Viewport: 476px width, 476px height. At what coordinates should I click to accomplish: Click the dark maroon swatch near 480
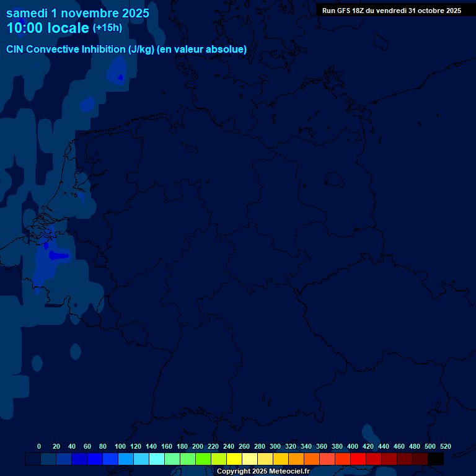click(x=420, y=459)
